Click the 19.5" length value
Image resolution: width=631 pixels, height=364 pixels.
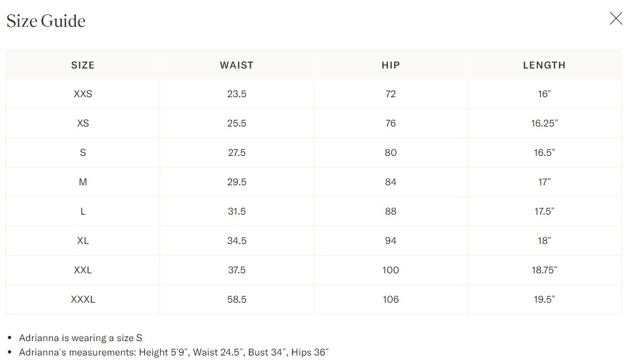pyautogui.click(x=544, y=299)
